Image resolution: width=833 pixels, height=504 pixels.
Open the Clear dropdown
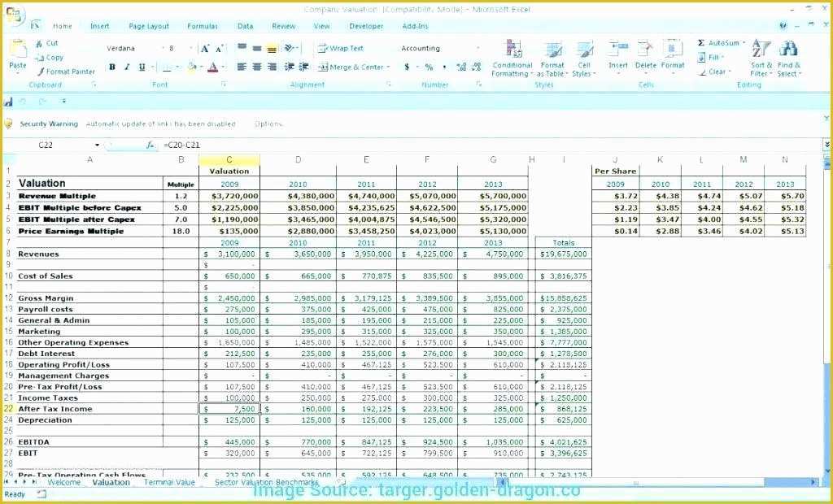pyautogui.click(x=714, y=72)
